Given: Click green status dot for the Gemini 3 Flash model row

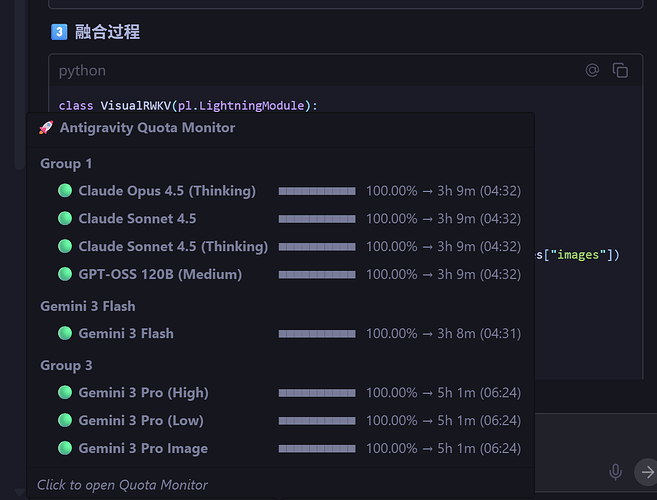Looking at the screenshot, I should pyautogui.click(x=65, y=333).
